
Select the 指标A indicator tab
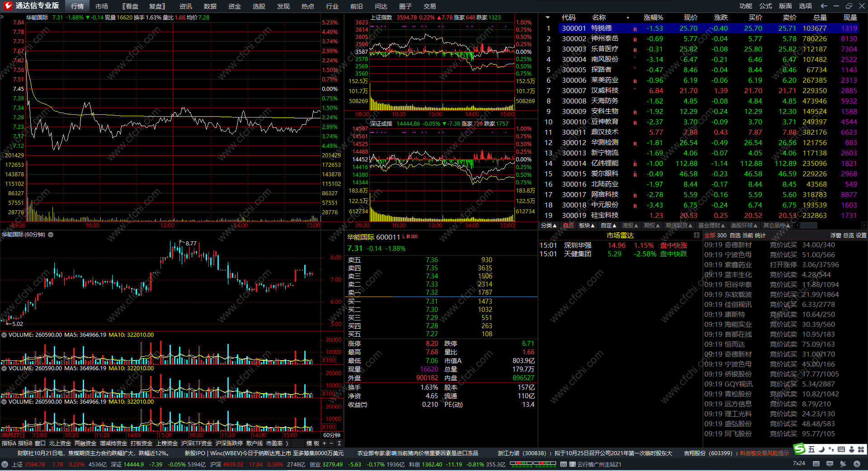pos(9,443)
